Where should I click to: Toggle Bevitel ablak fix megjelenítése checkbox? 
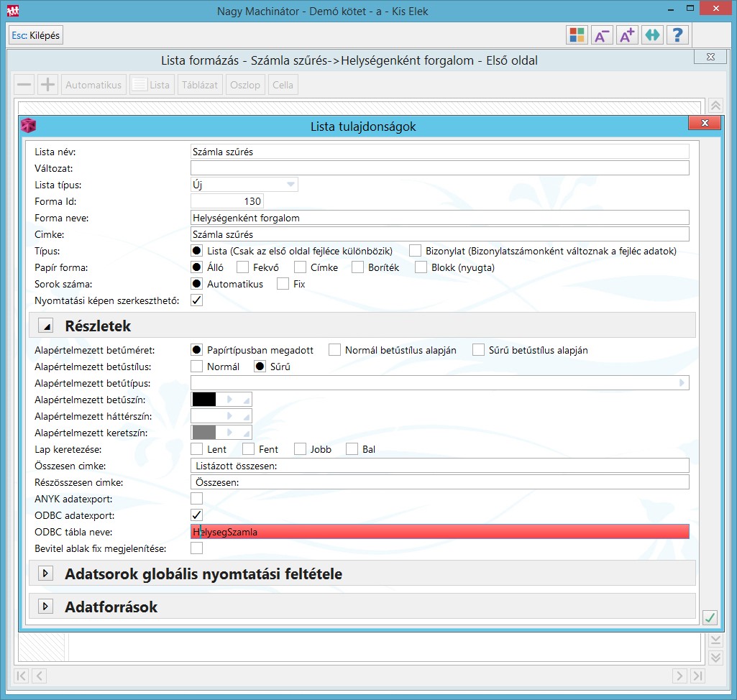tap(196, 548)
